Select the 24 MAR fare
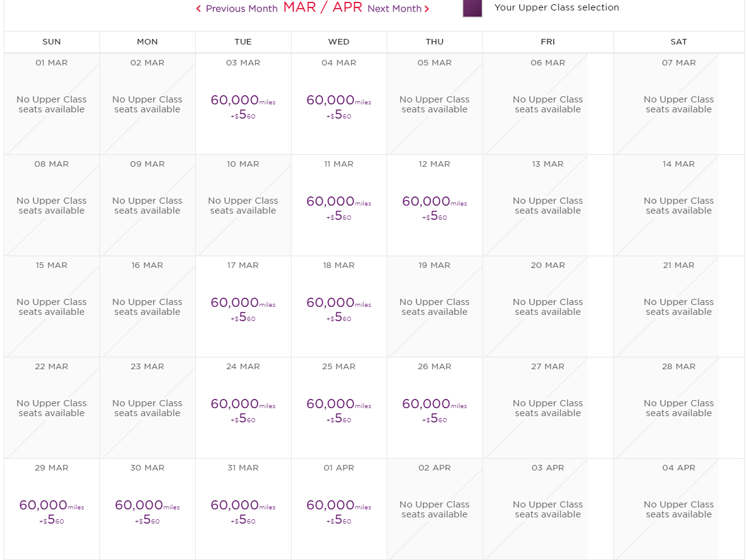Image resolution: width=748 pixels, height=560 pixels. pos(243,410)
